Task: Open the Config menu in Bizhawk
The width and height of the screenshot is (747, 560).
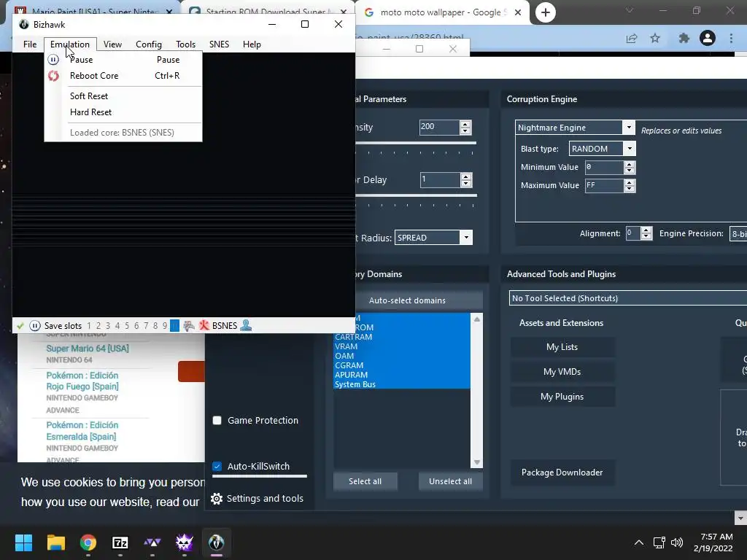Action: point(149,44)
